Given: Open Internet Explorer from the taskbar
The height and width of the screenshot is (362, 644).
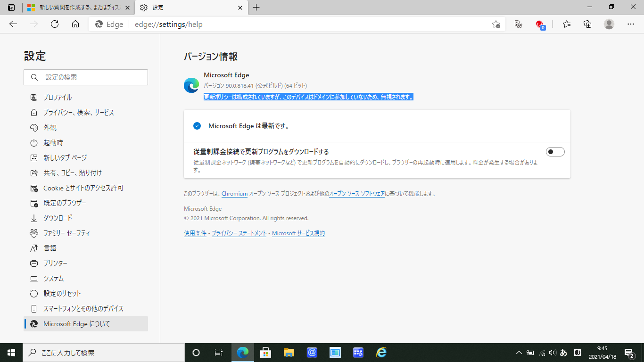Looking at the screenshot, I should (x=381, y=352).
